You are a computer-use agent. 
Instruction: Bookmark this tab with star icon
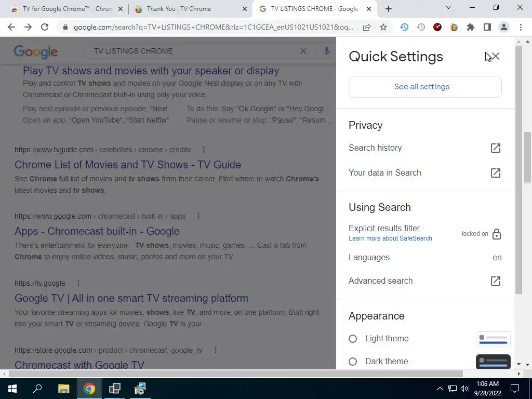pos(383,27)
